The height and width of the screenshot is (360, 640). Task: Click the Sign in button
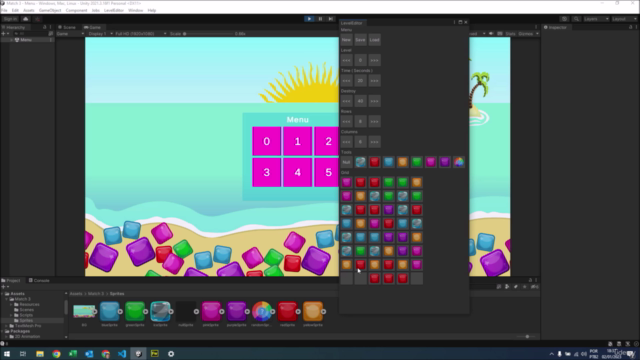10,19
